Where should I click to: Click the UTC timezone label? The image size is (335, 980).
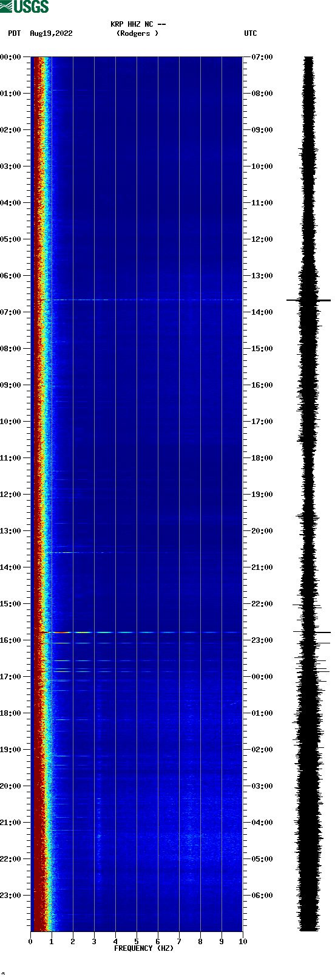pyautogui.click(x=251, y=33)
